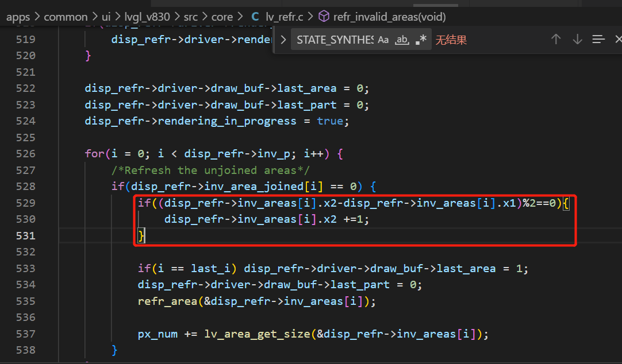The height and width of the screenshot is (364, 622).
Task: Click the function symbol cube icon in breadcrumbs
Action: (324, 17)
